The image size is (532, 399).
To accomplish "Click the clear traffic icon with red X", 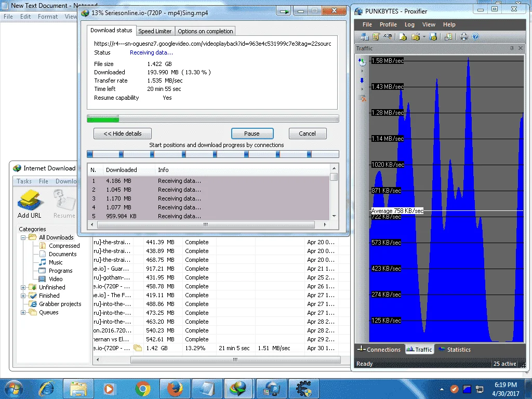I will [362, 98].
